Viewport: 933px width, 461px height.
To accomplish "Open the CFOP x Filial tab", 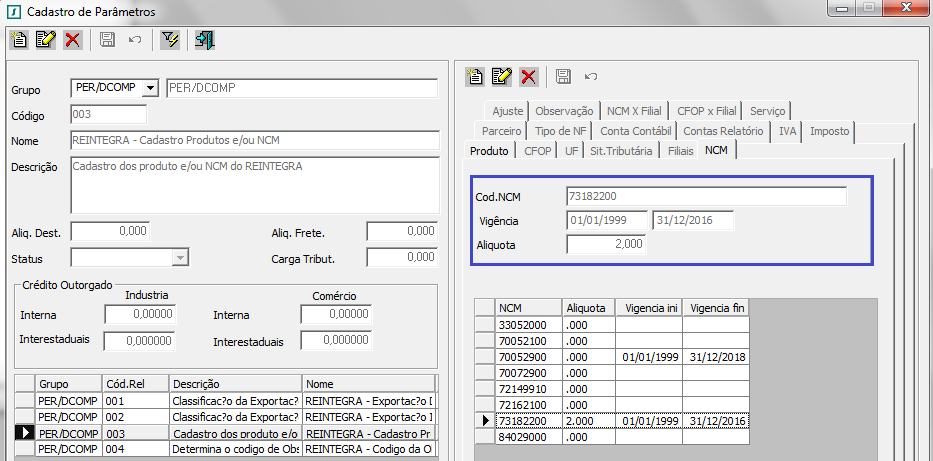I will click(706, 111).
